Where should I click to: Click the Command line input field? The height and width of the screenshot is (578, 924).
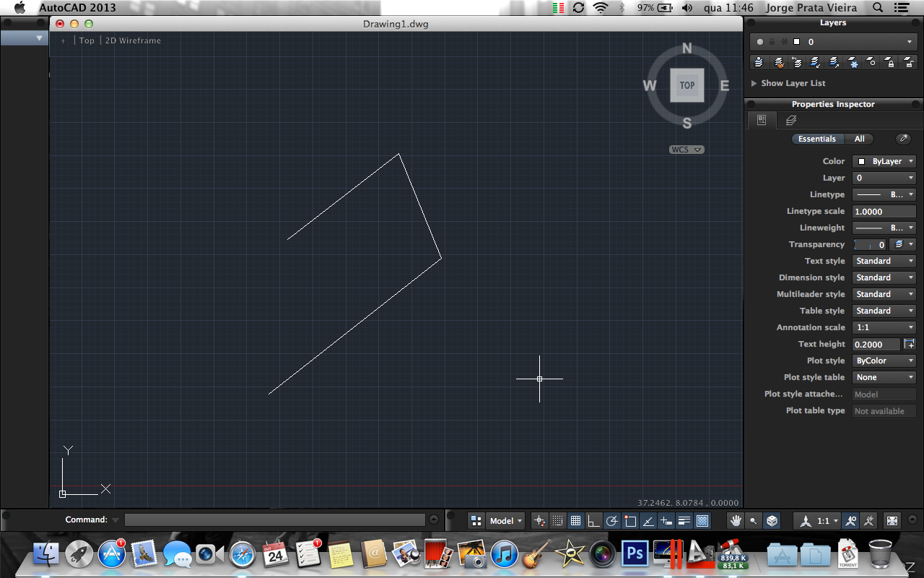point(275,519)
